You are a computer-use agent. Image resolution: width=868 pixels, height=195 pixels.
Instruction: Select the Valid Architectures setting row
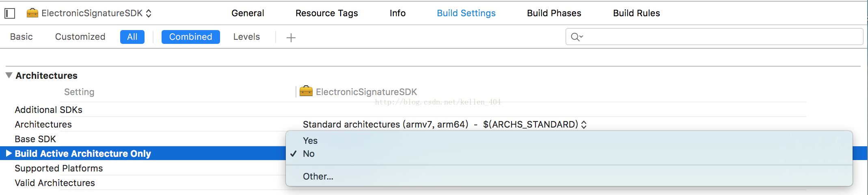click(55, 183)
